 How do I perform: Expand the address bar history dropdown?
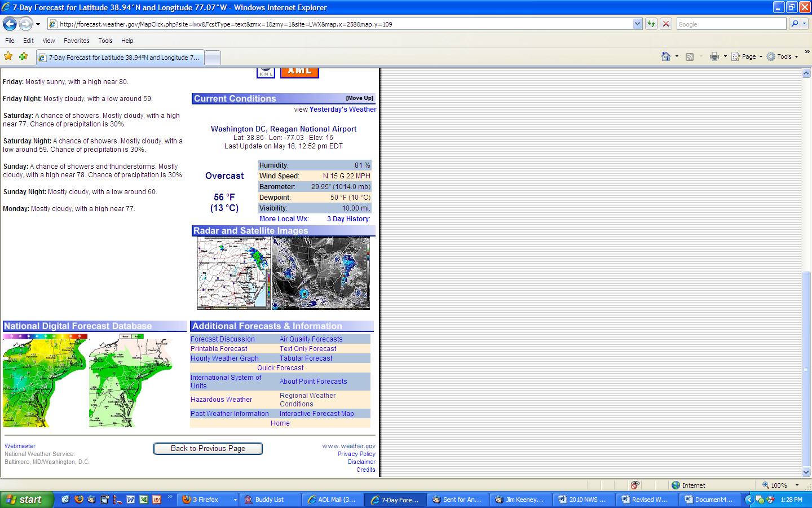(637, 24)
